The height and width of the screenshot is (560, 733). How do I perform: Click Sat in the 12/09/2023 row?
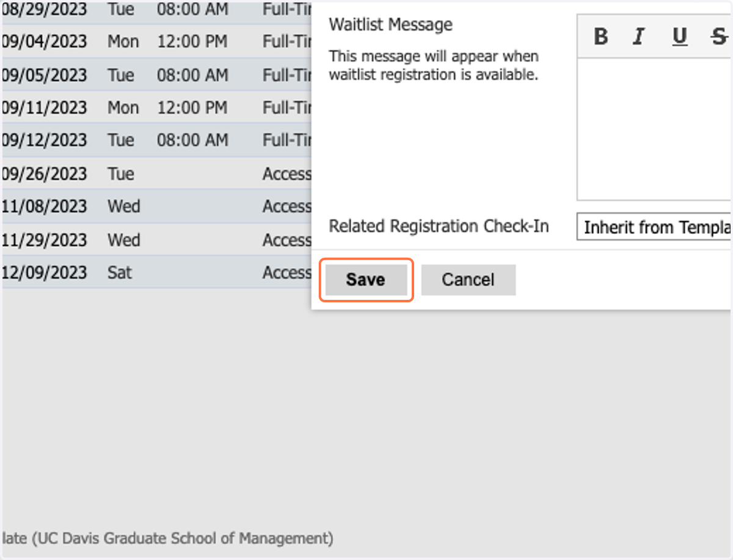pyautogui.click(x=119, y=272)
